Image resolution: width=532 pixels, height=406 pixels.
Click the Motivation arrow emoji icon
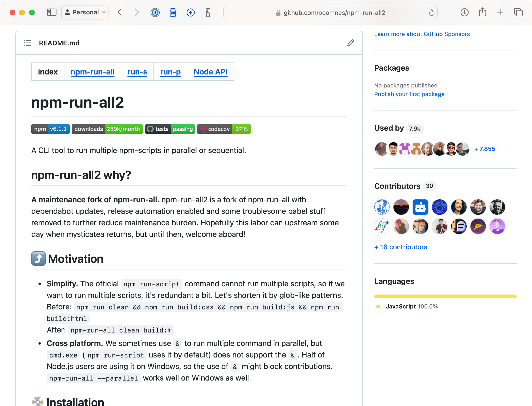coord(38,258)
